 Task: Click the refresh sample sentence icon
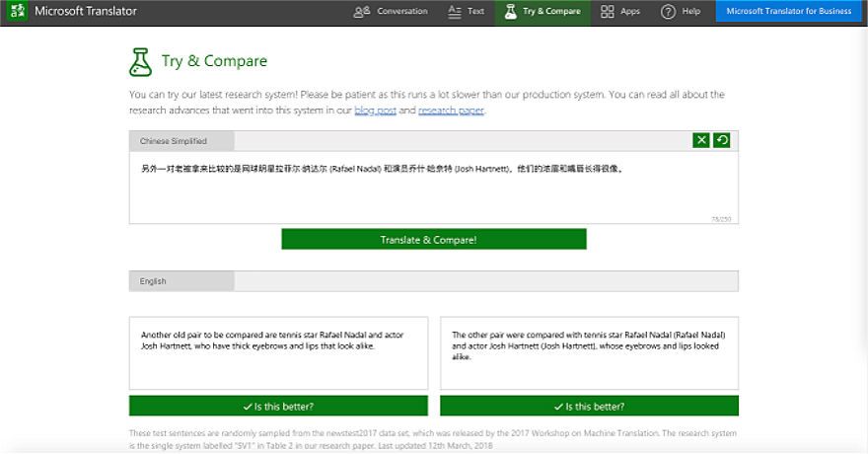coord(721,140)
